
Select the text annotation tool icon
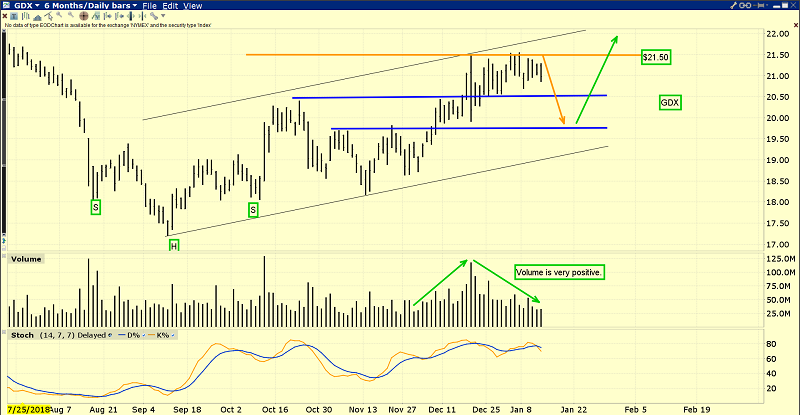coord(14,16)
